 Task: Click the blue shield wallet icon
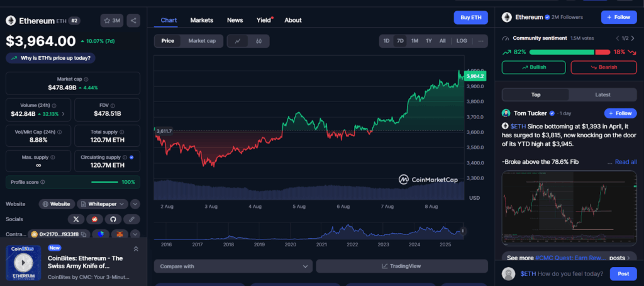[101, 234]
